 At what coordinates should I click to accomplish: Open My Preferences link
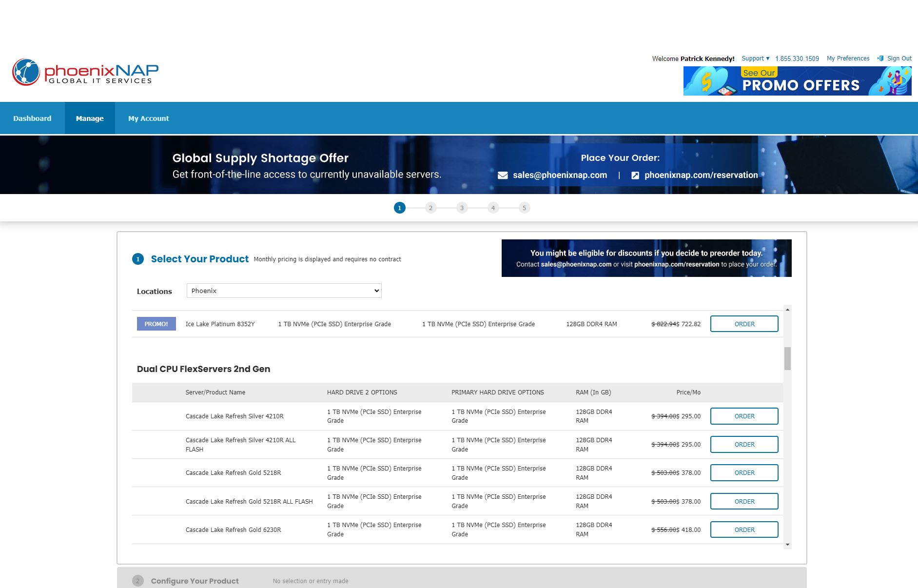tap(848, 59)
